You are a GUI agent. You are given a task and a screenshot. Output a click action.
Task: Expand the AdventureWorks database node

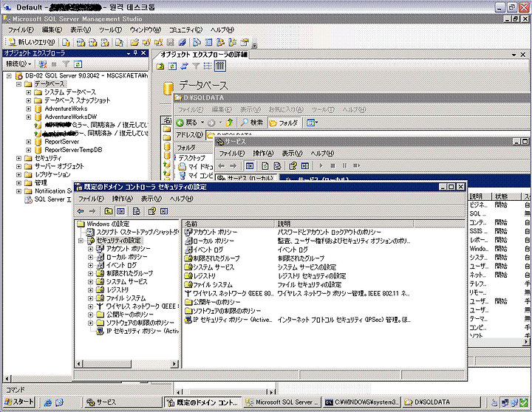pos(29,109)
